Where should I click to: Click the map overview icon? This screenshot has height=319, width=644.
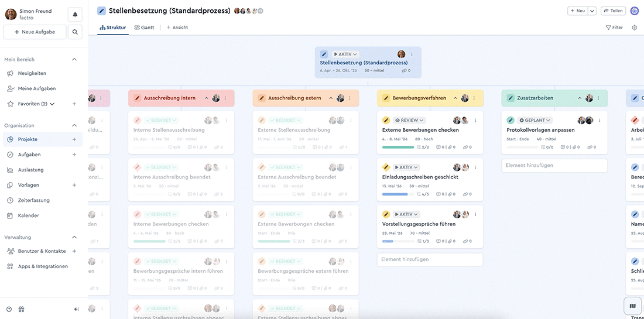coord(632,306)
